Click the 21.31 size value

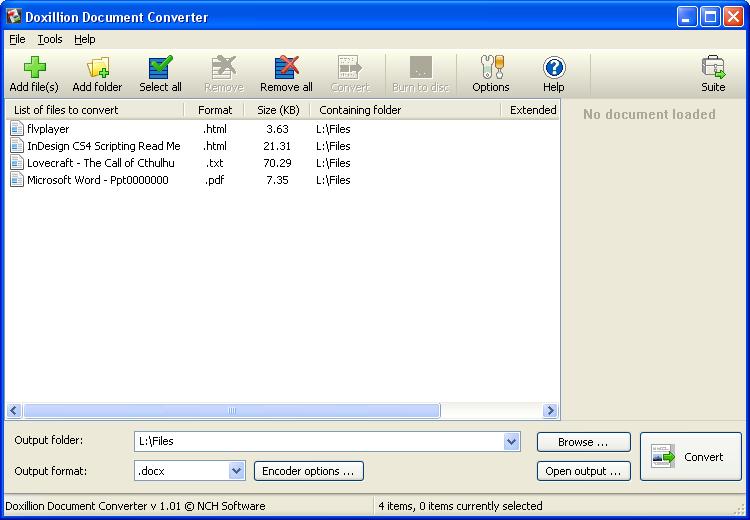tap(277, 146)
